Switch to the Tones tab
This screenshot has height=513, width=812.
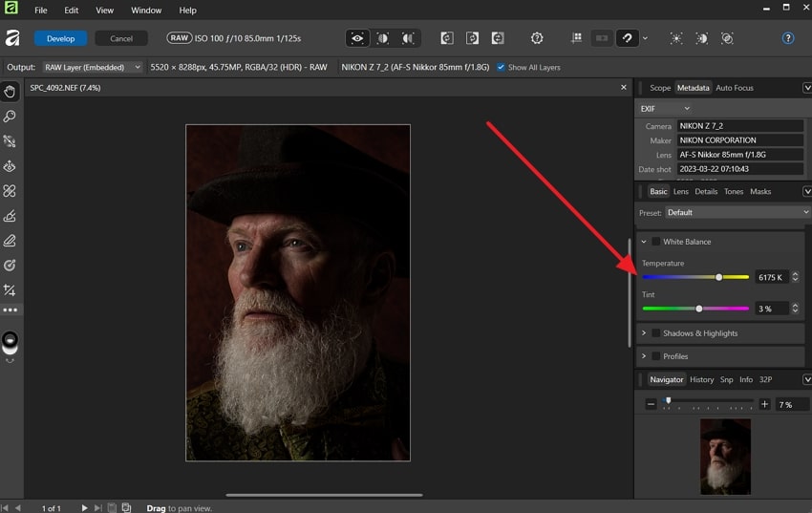pyautogui.click(x=734, y=192)
